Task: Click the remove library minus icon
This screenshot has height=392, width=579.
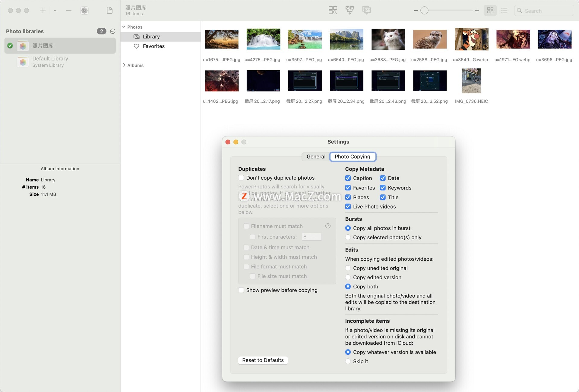Action: (69, 11)
